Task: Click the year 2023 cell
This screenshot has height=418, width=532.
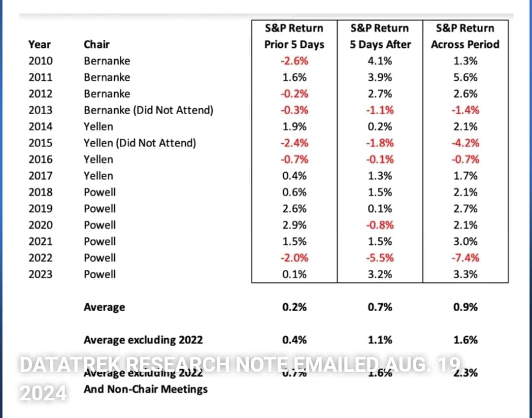Action: point(40,274)
